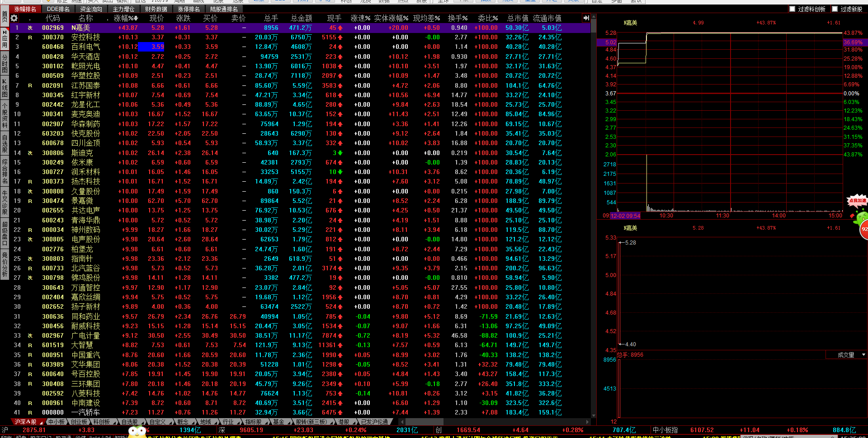Viewport: 868px width, 438px height.
Task: Click 换手% column header
Action: 458,18
